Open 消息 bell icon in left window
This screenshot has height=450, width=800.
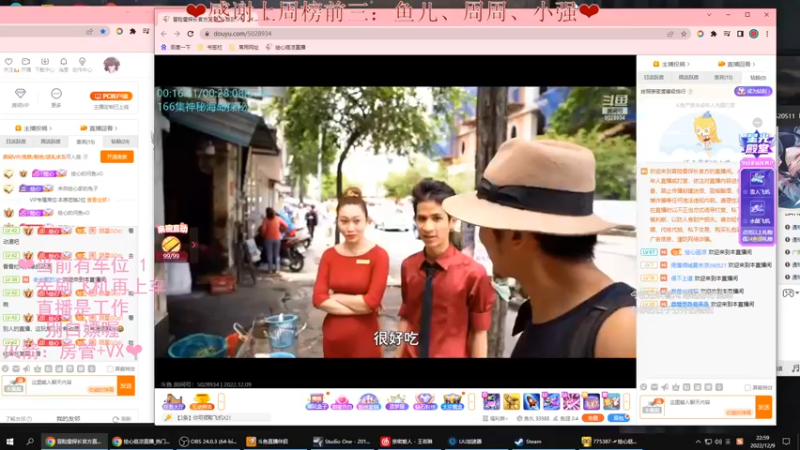click(x=63, y=64)
